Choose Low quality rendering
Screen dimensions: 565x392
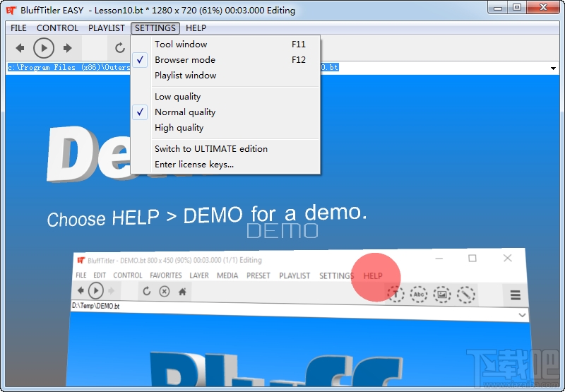pyautogui.click(x=225, y=97)
